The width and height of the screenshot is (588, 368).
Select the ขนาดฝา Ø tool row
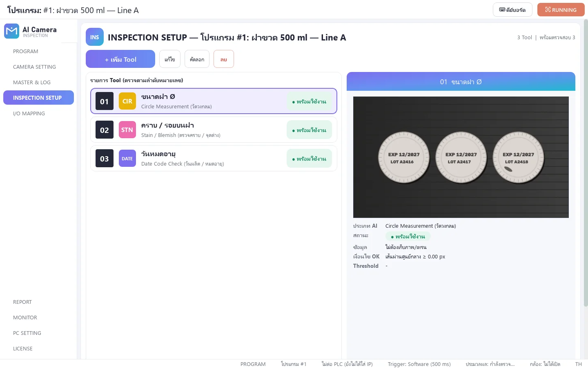214,101
